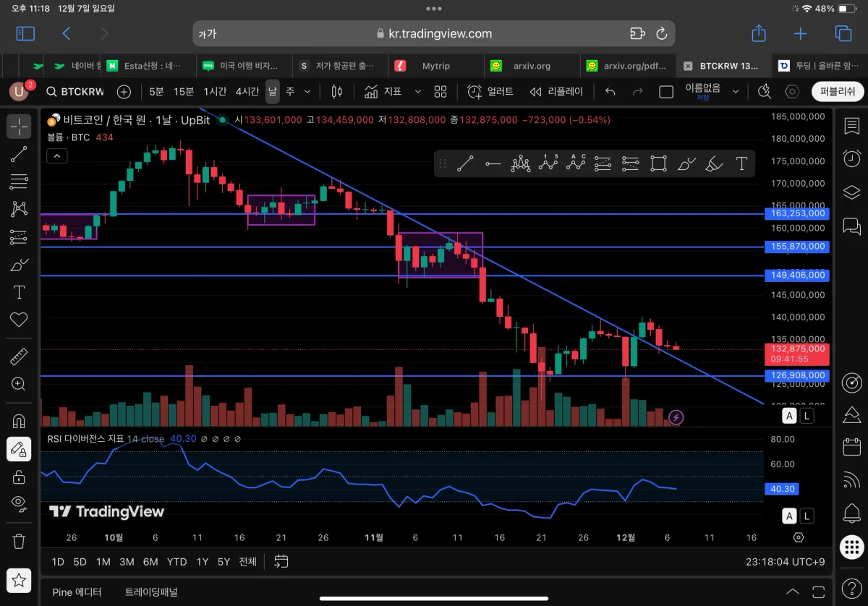Open layout setup grid icon

pyautogui.click(x=441, y=91)
